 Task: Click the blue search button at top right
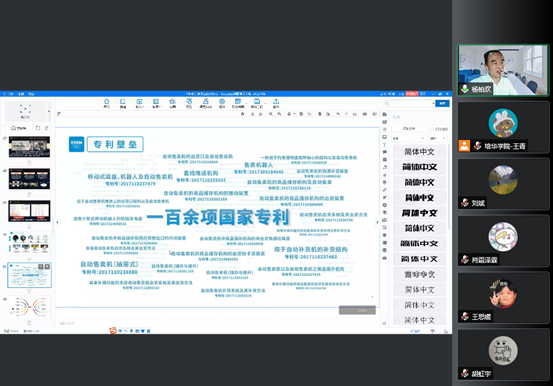point(442,103)
